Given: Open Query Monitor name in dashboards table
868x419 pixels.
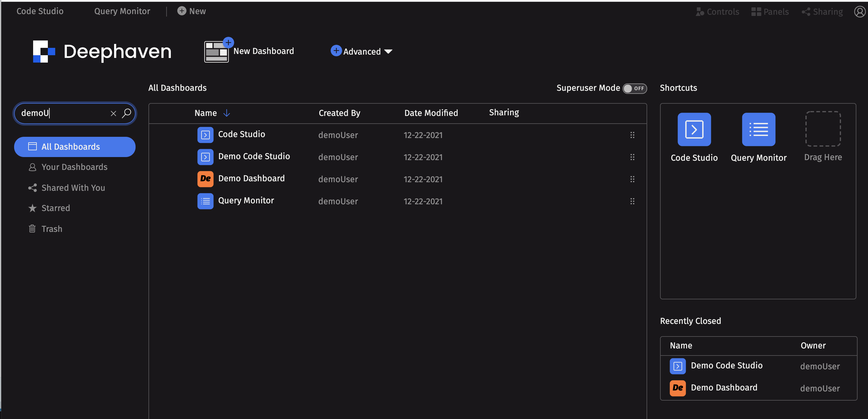Looking at the screenshot, I should tap(246, 201).
